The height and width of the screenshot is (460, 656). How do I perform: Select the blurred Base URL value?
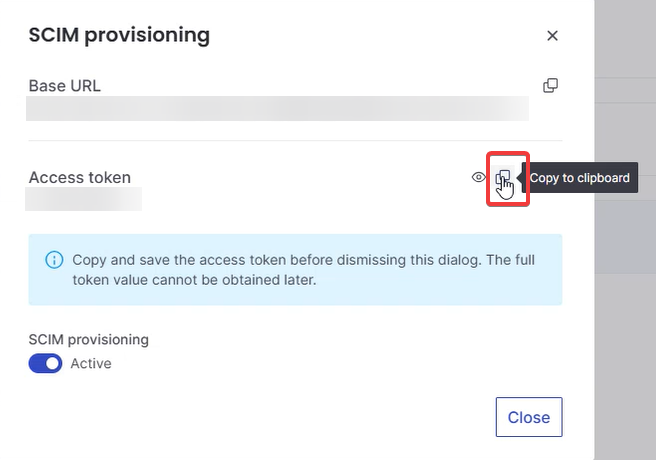pos(277,109)
